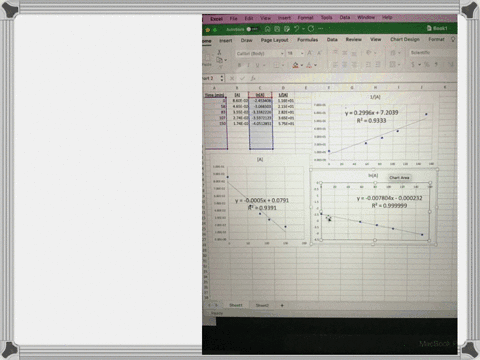Open the Window menu in the macOS menu bar
This screenshot has height=360, width=480.
pos(366,17)
